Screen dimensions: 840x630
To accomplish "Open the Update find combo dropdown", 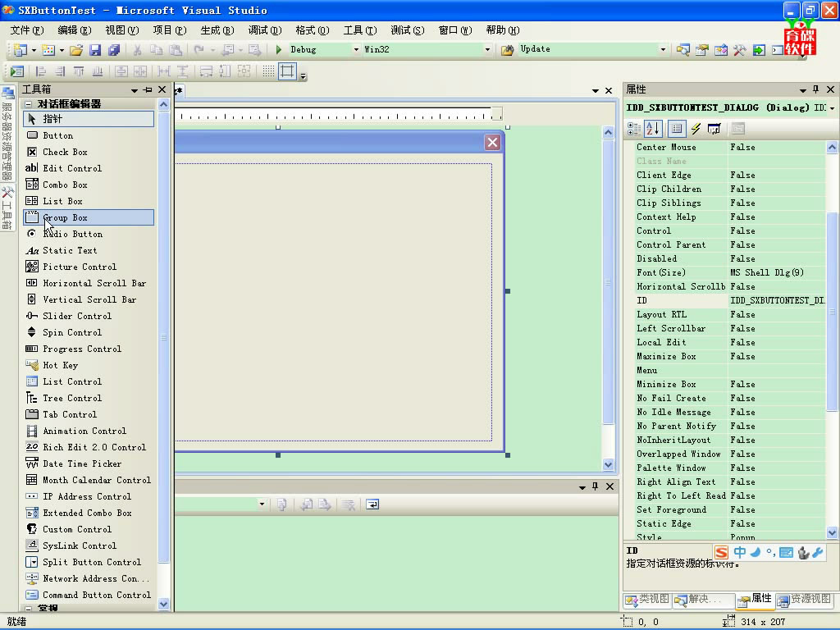I will pos(663,49).
